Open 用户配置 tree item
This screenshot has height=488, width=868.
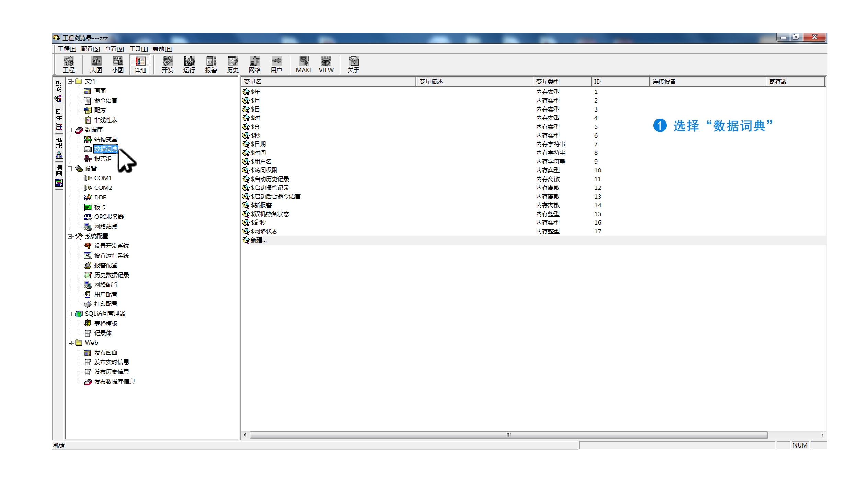click(x=106, y=294)
